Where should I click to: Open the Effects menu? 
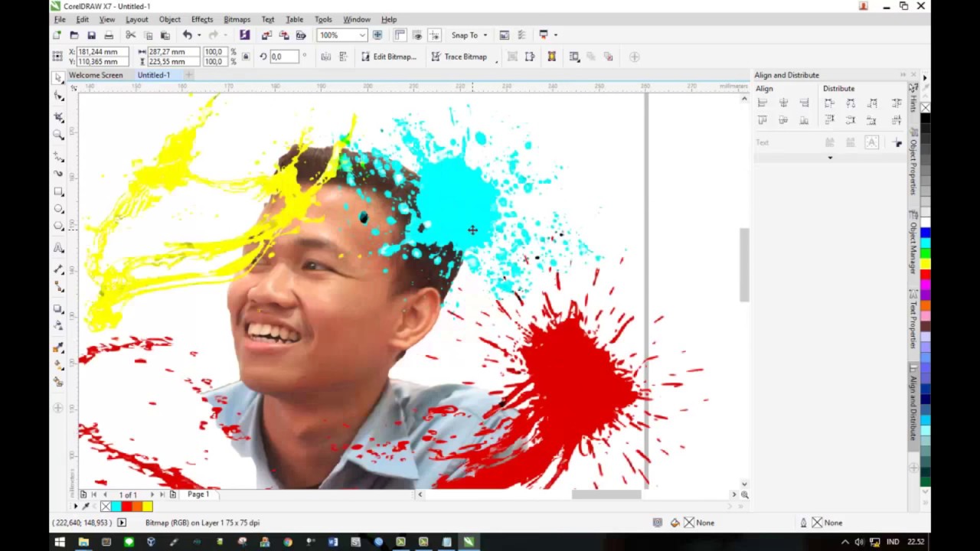pos(202,19)
